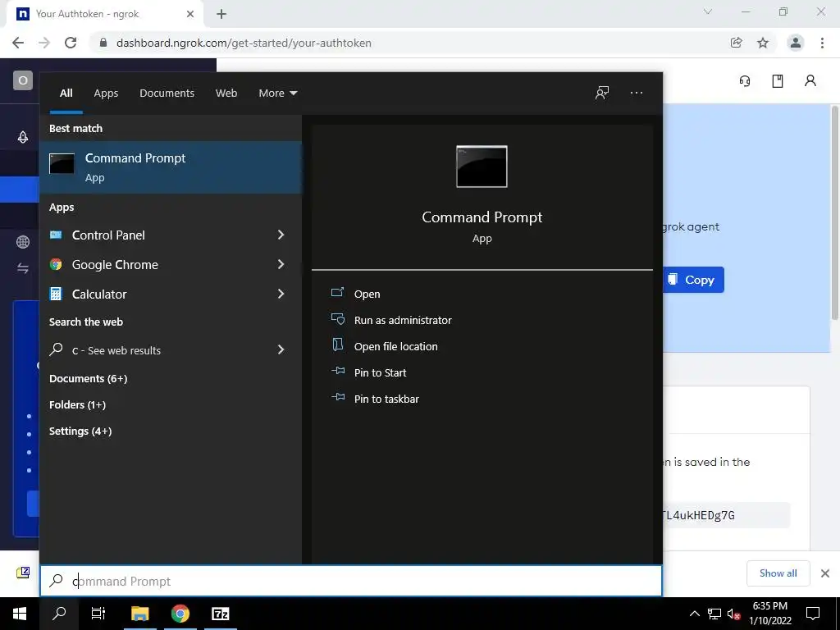Close the Chrome downloads bar
Viewport: 840px width, 630px height.
click(x=825, y=573)
